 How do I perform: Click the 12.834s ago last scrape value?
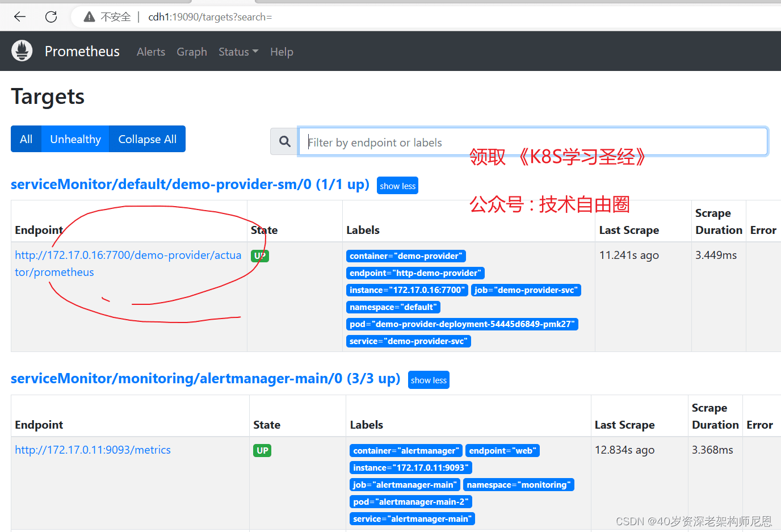[624, 450]
